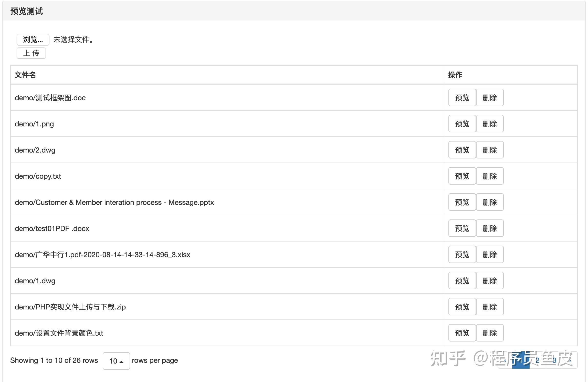Go to pagination page 2

[x=538, y=360]
